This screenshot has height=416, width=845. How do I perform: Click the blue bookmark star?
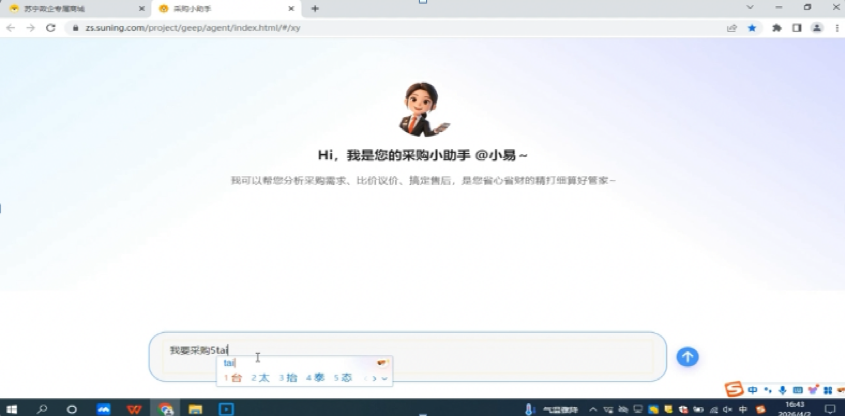click(752, 28)
